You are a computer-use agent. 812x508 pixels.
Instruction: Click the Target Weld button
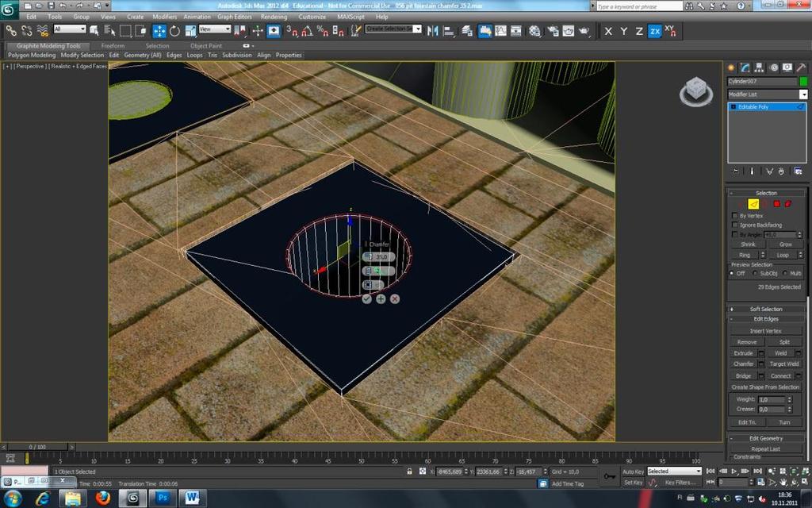click(784, 364)
